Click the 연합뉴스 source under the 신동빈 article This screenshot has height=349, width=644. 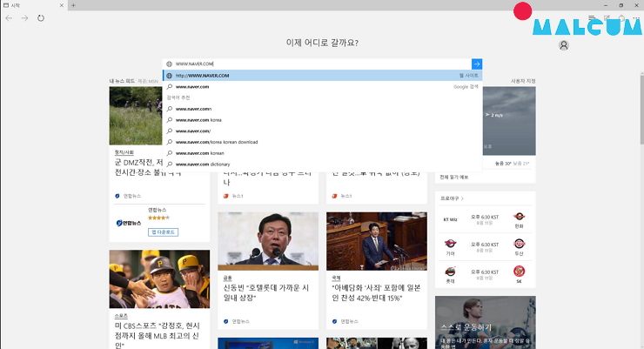[x=237, y=321]
